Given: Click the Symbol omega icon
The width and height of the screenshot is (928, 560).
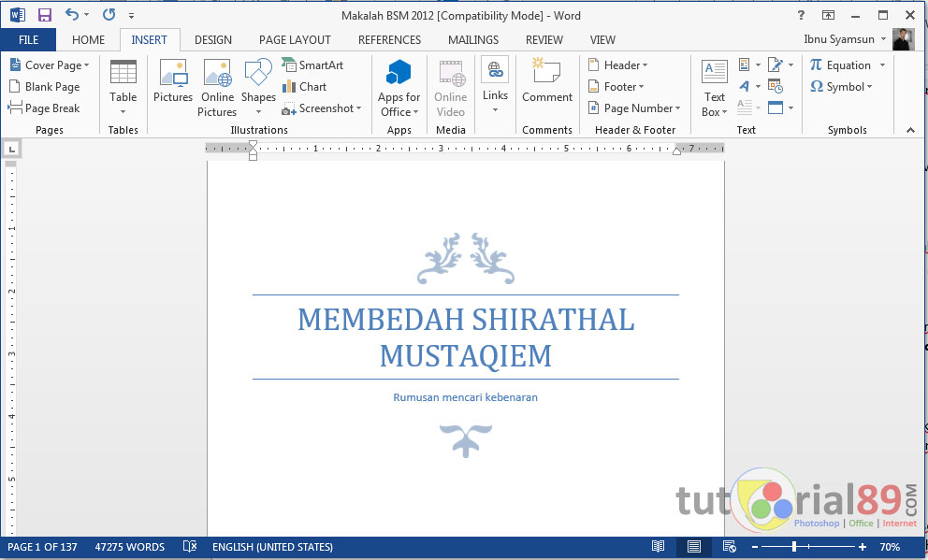Looking at the screenshot, I should point(817,86).
